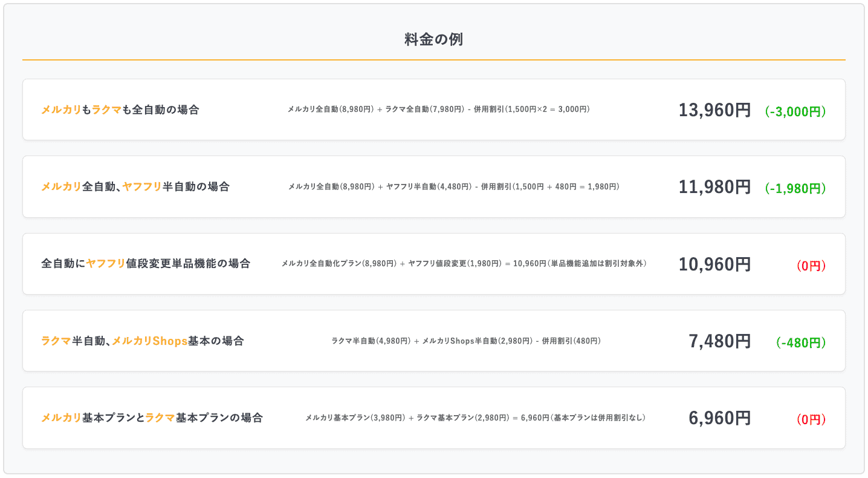Click the formula mentioning 基本プランは併用割引なし
This screenshot has width=868, height=478.
(475, 417)
